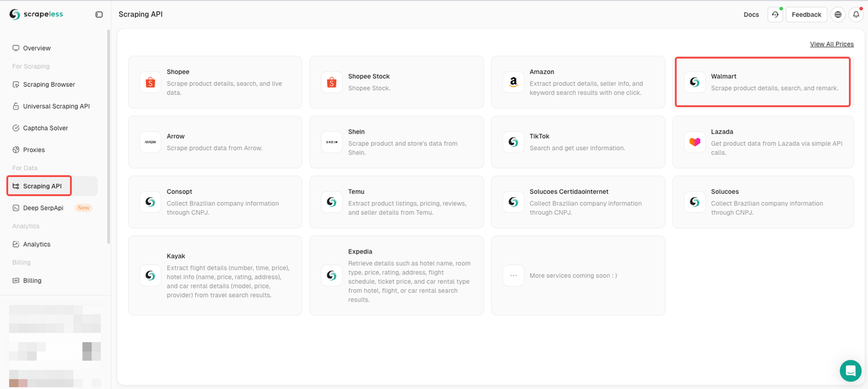Viewport: 868px width, 389px height.
Task: Click the Scrapeless logo
Action: [36, 14]
